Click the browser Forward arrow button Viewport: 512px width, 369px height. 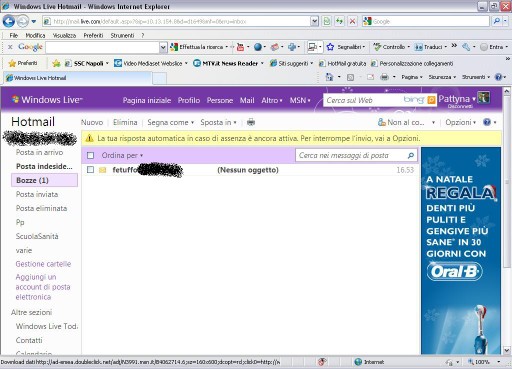[23, 22]
